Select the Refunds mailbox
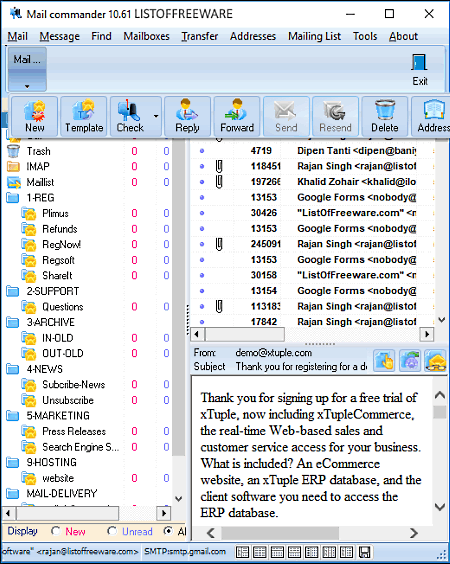 click(60, 229)
